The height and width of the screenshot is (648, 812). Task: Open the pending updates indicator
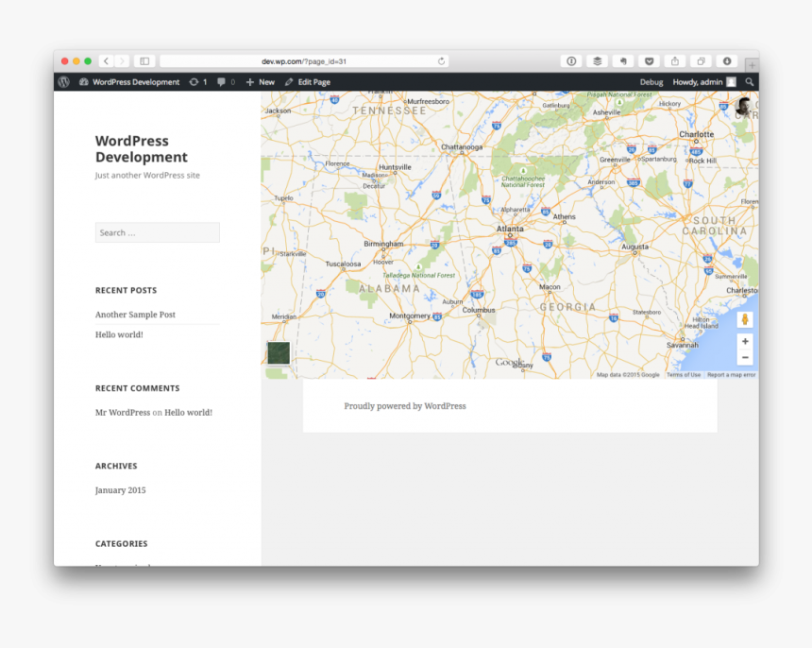coord(198,82)
